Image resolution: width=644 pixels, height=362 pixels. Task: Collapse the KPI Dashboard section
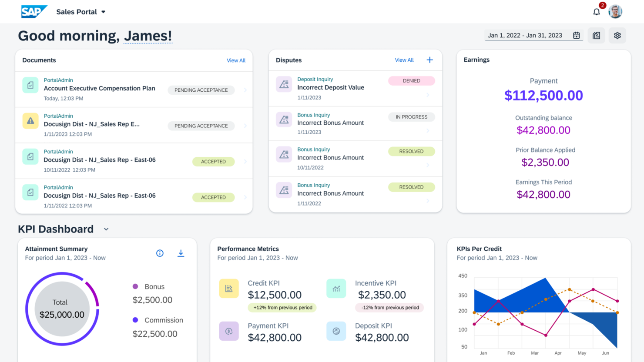click(106, 229)
